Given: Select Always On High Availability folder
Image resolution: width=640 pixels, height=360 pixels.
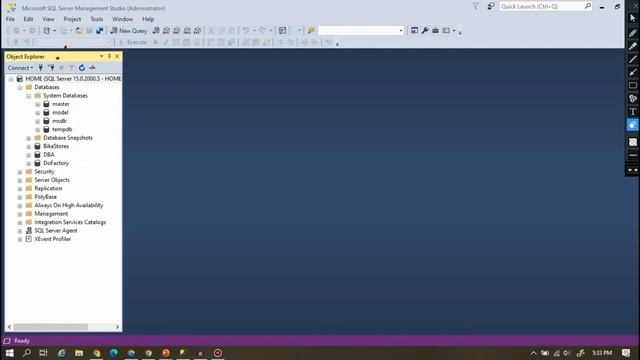Looking at the screenshot, I should (69, 205).
